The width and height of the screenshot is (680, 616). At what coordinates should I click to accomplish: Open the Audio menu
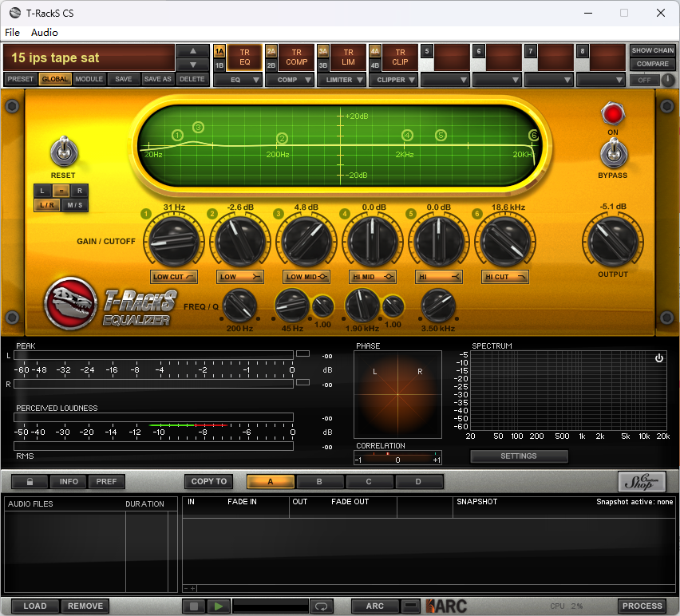point(44,33)
